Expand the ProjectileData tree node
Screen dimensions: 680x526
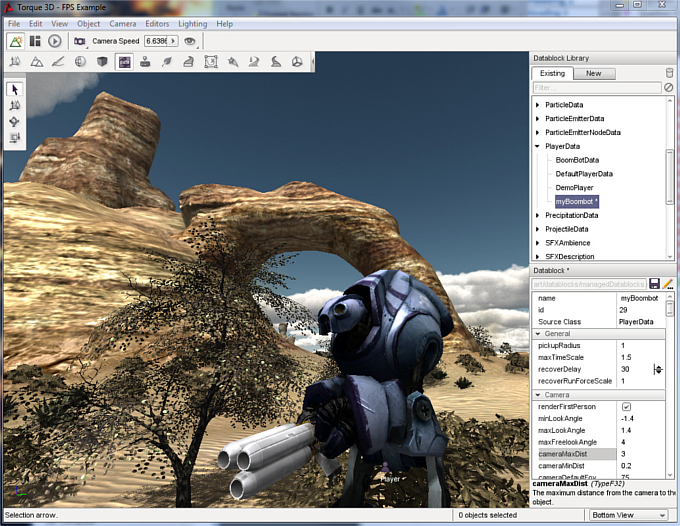(x=537, y=229)
